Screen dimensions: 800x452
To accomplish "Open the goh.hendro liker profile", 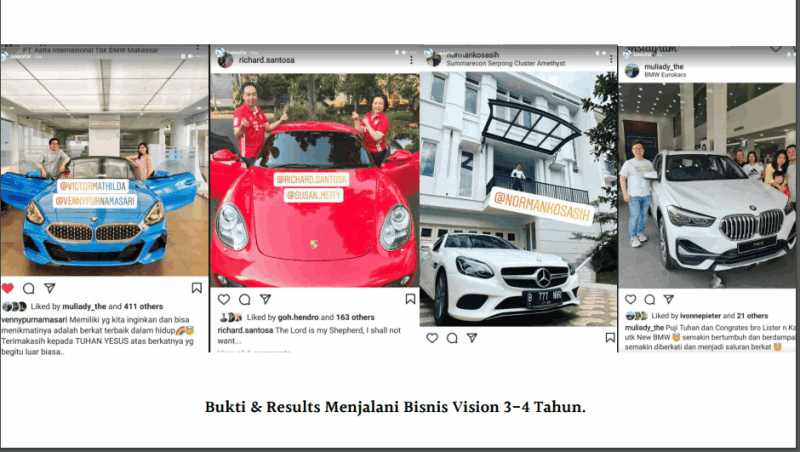I will [x=298, y=317].
